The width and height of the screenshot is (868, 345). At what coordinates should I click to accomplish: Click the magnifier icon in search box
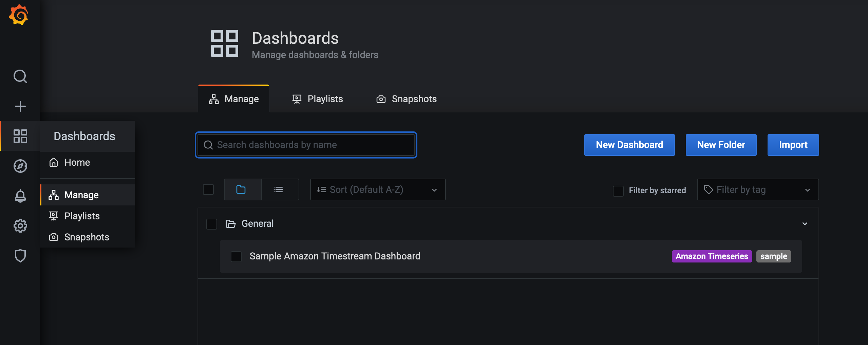pos(208,145)
